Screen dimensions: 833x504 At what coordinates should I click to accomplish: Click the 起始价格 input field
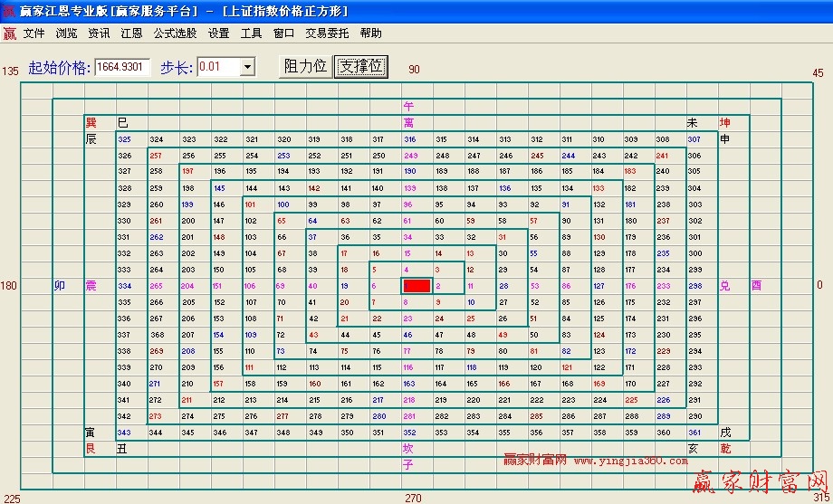coord(122,67)
